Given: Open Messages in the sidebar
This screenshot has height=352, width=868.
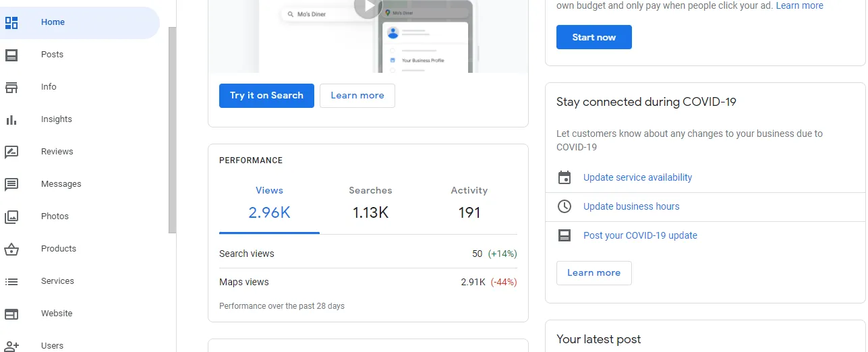Looking at the screenshot, I should 80,184.
